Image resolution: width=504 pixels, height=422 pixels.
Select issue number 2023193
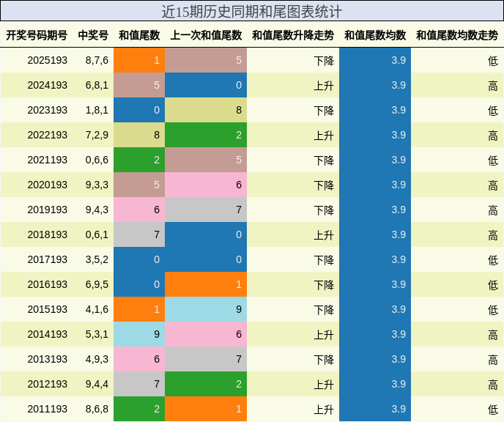[x=47, y=110]
